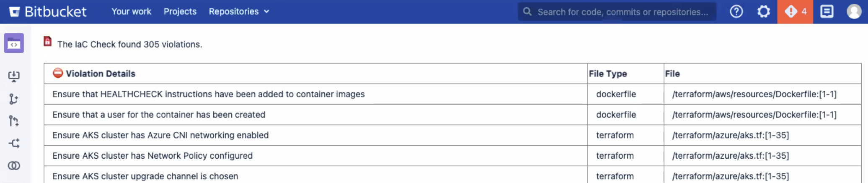Click the forks sidebar icon
The height and width of the screenshot is (183, 868).
14,144
